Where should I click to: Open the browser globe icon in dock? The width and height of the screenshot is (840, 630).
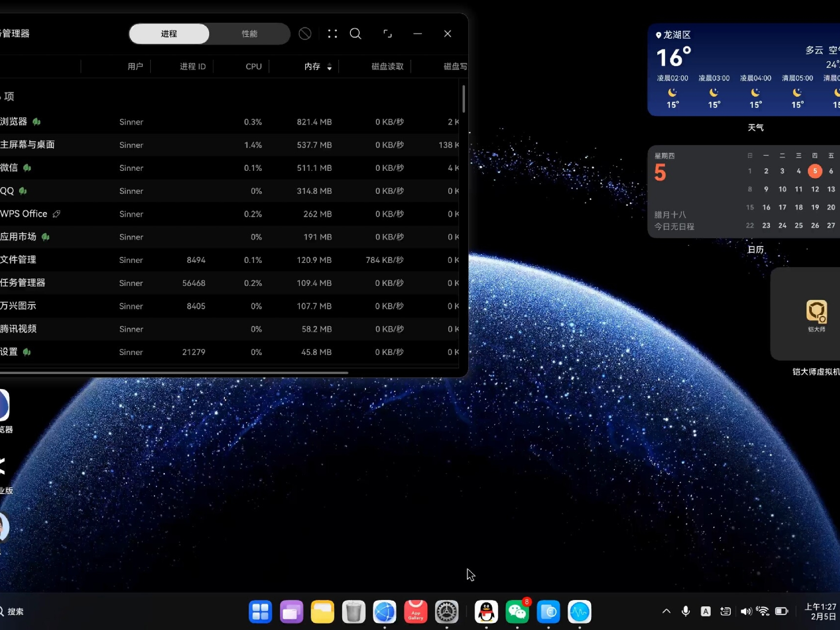(x=385, y=612)
